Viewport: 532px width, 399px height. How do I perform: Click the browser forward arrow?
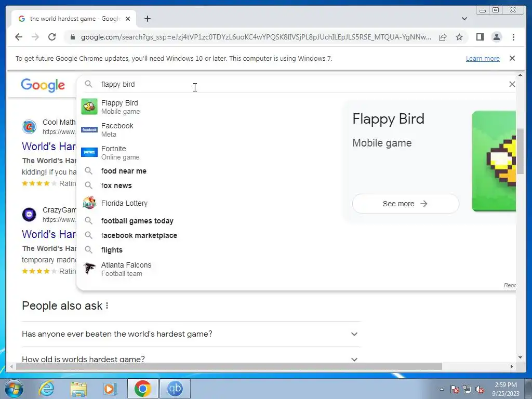[x=35, y=37]
